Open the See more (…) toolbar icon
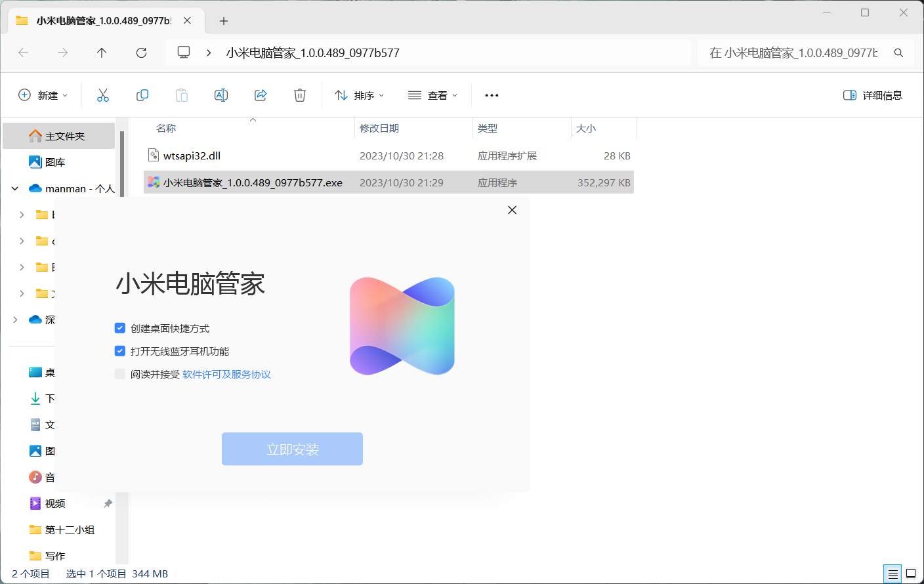This screenshot has height=584, width=924. pyautogui.click(x=491, y=95)
